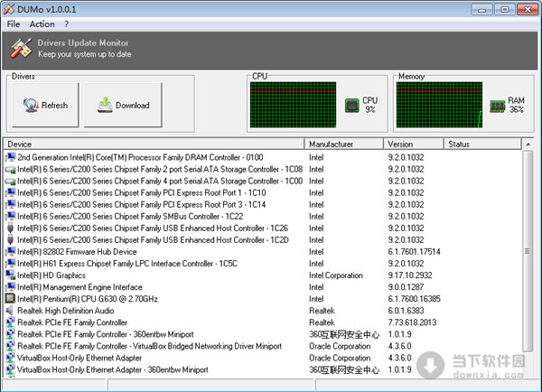
Task: Click version 6.1.7601.17514 cell
Action: click(414, 252)
